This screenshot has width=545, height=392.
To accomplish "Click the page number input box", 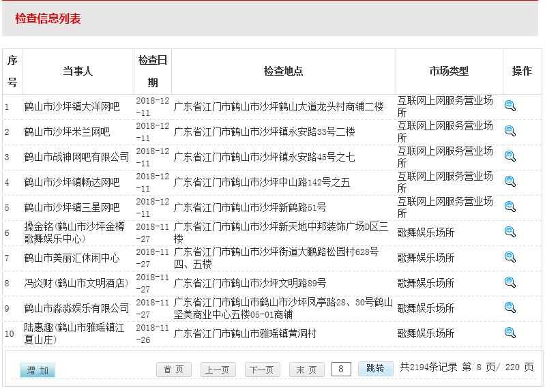I will [341, 369].
